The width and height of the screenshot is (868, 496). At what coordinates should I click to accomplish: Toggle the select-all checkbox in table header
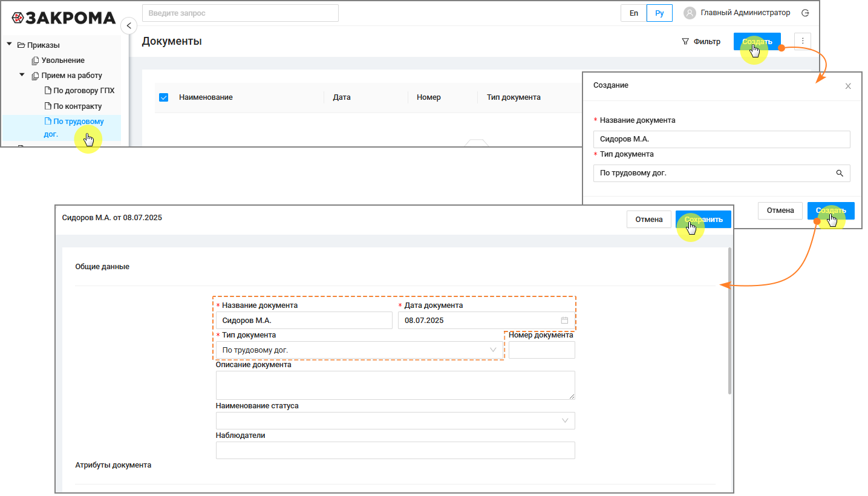[163, 97]
